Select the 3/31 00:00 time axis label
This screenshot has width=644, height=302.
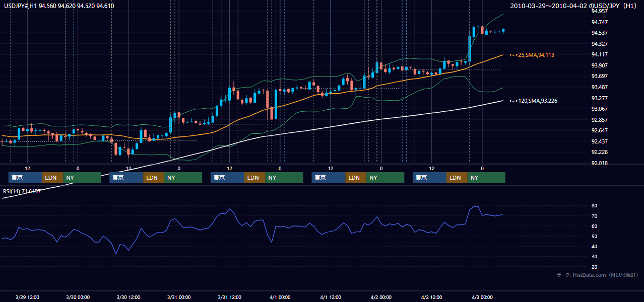(179, 297)
